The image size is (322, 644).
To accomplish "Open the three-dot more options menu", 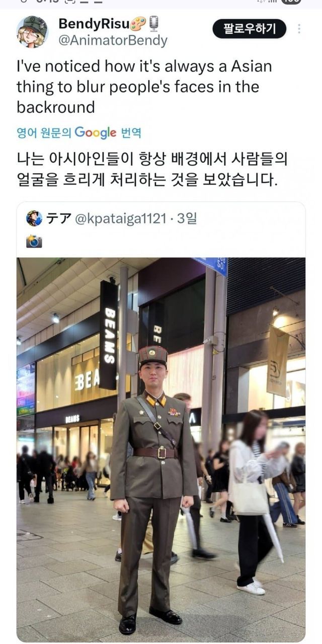I will [299, 29].
